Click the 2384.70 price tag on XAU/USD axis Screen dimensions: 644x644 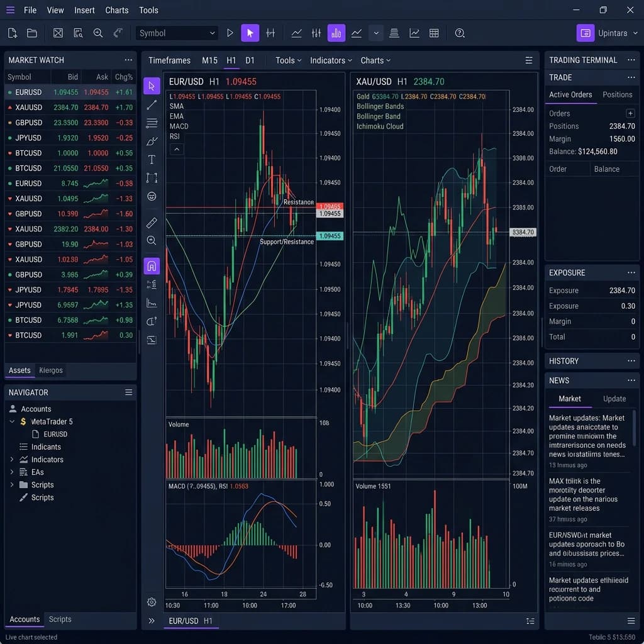[523, 232]
